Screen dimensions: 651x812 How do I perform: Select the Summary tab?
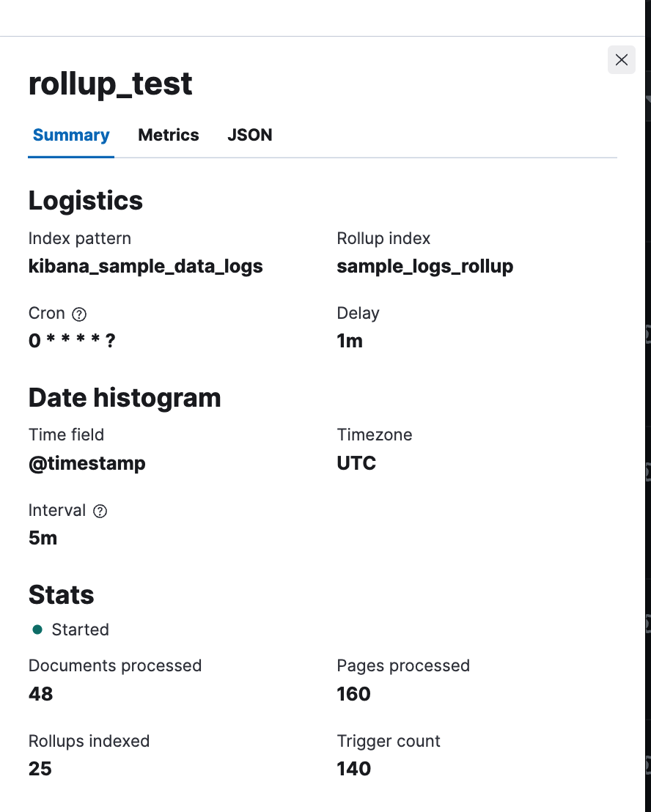click(x=70, y=135)
